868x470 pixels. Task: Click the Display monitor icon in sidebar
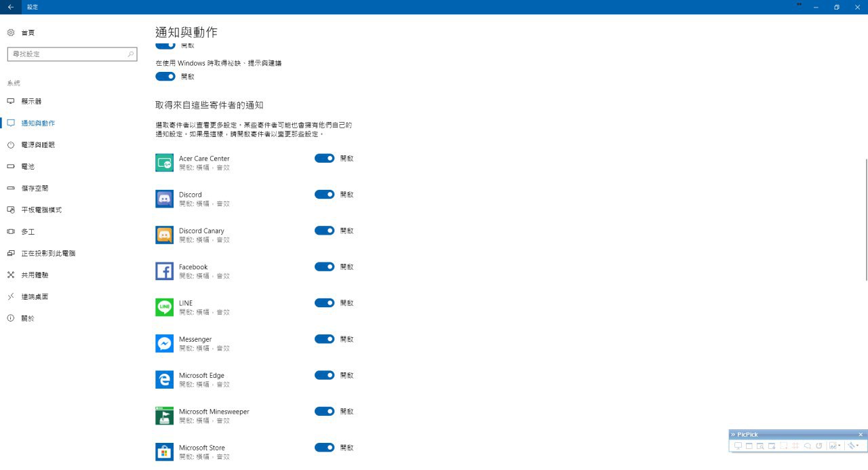click(11, 101)
